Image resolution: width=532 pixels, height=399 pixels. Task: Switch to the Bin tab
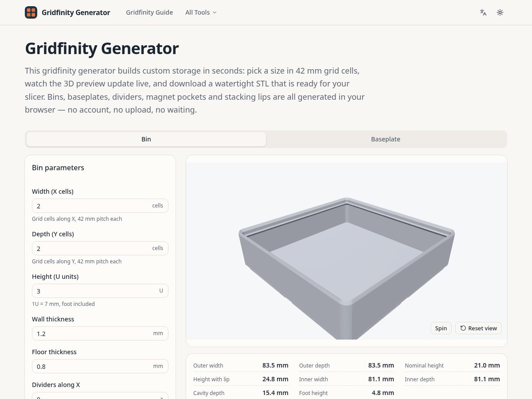[x=146, y=139]
